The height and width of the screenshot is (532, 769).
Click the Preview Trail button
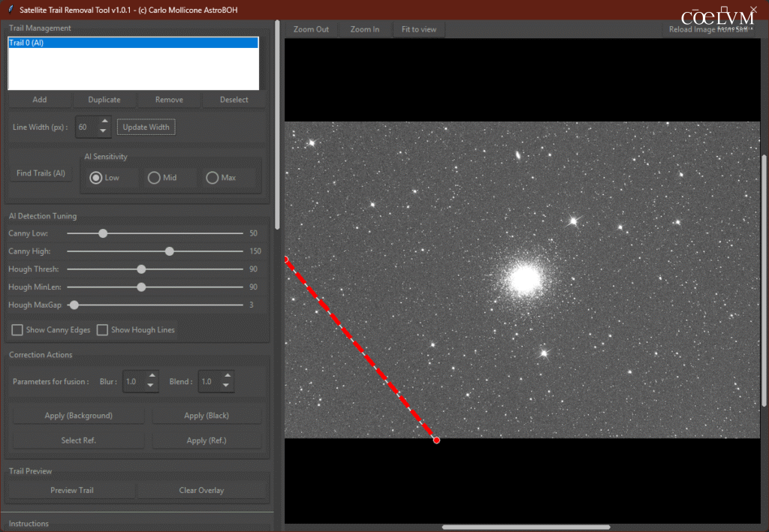[x=71, y=490]
